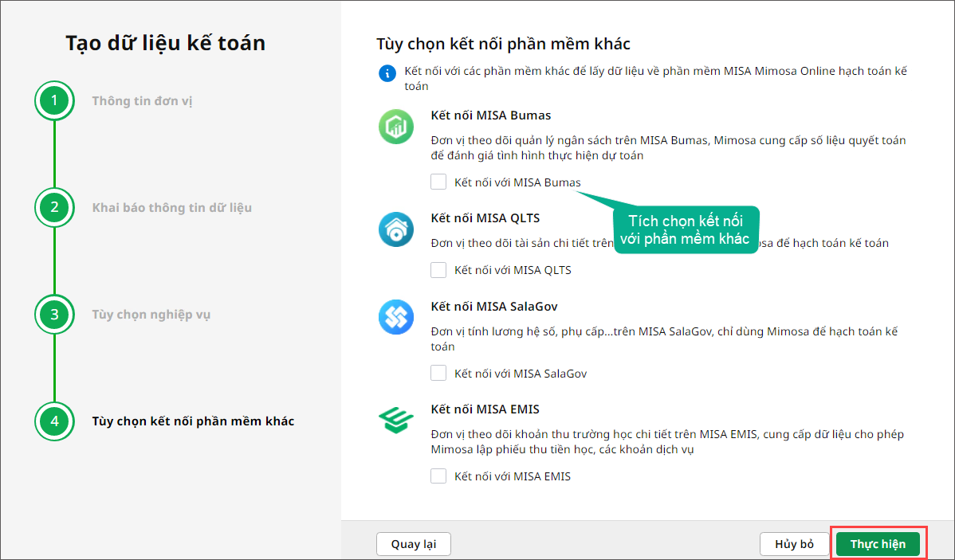This screenshot has width=955, height=560.
Task: Jump to step 3 circle
Action: tap(54, 315)
